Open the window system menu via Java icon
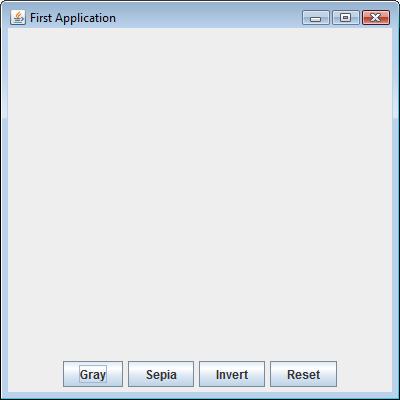Screen dimensions: 400x400 pos(18,17)
